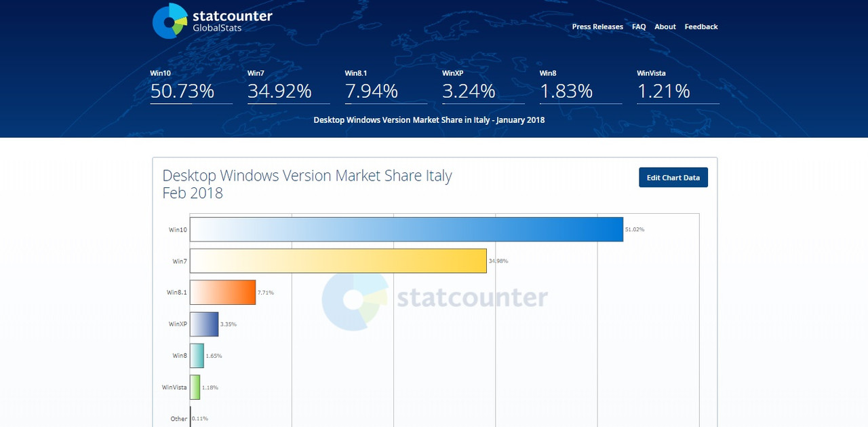
Task: Open the FAQ page link
Action: [639, 27]
